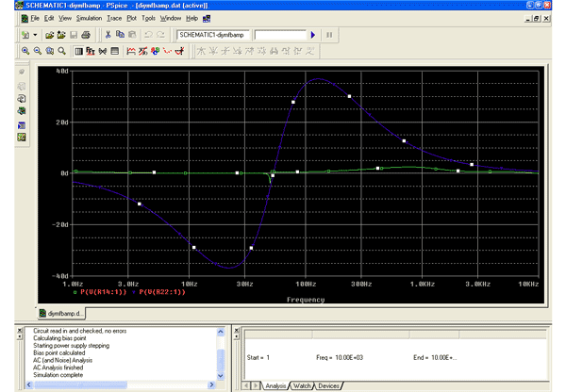
Task: Click the Save disk icon
Action: point(74,35)
